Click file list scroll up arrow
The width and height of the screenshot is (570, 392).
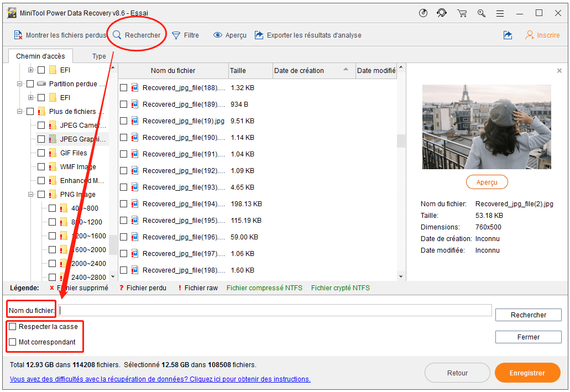401,67
